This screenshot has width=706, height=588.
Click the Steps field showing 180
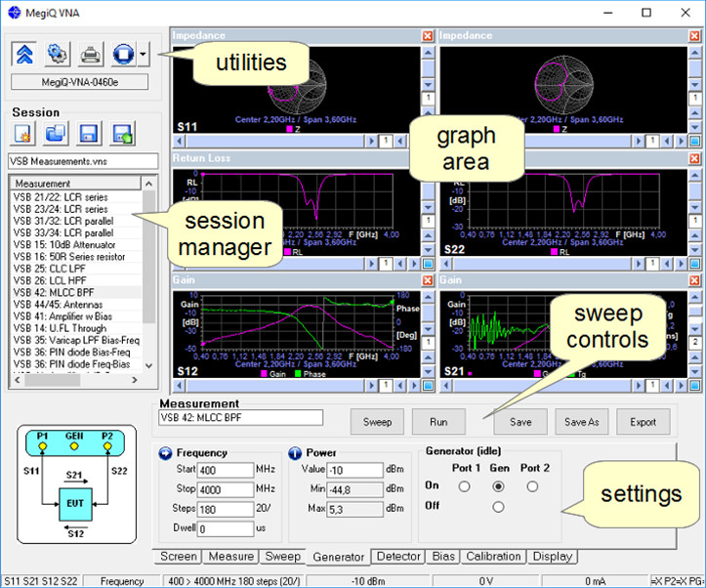(x=226, y=510)
